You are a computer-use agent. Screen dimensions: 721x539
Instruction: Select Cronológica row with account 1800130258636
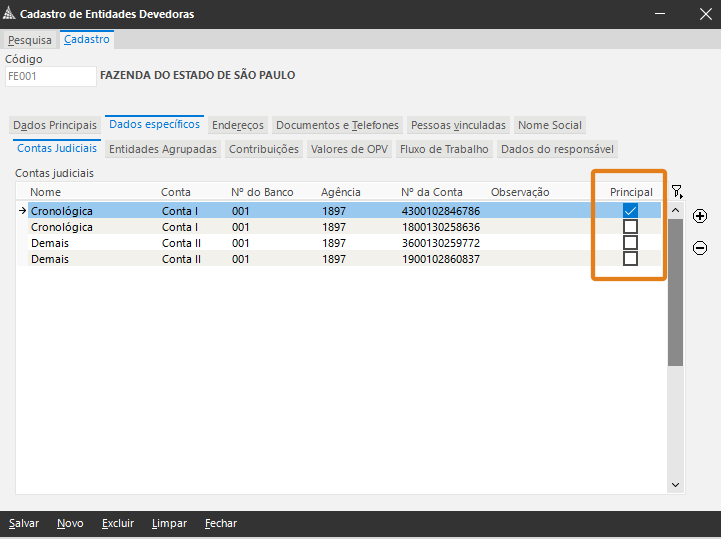pyautogui.click(x=344, y=227)
